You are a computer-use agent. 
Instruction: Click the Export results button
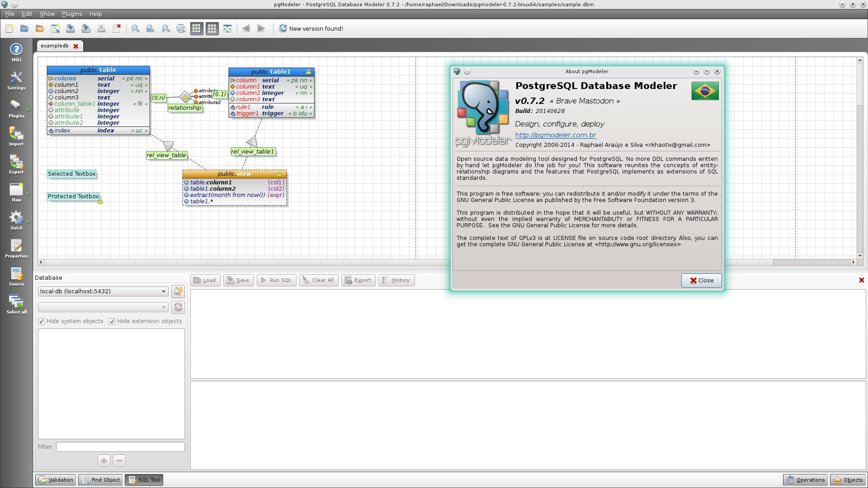pyautogui.click(x=358, y=280)
